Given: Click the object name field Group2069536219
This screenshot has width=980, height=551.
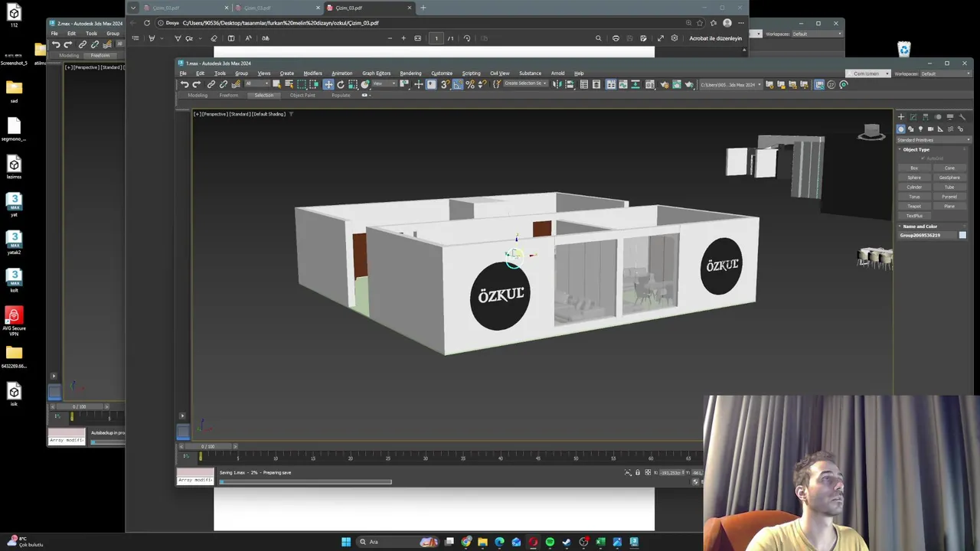Looking at the screenshot, I should 927,235.
